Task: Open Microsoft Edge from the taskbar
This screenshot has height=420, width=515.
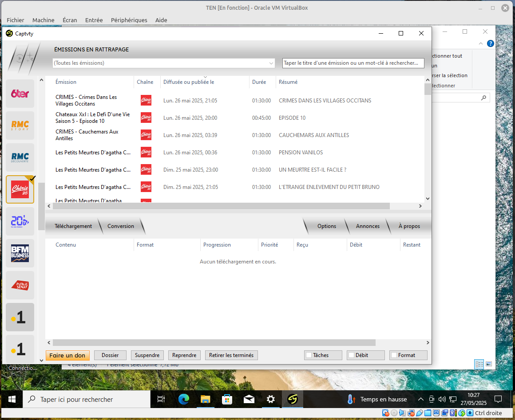Action: coord(184,399)
